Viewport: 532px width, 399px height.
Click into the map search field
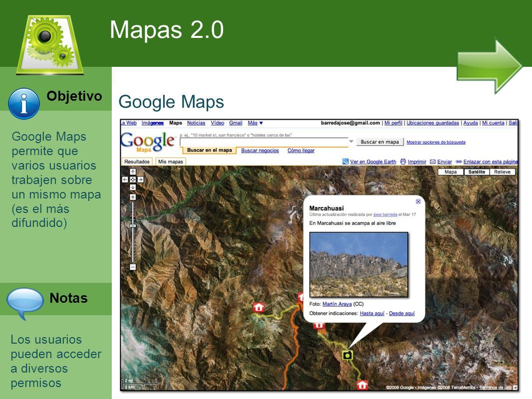tap(264, 142)
